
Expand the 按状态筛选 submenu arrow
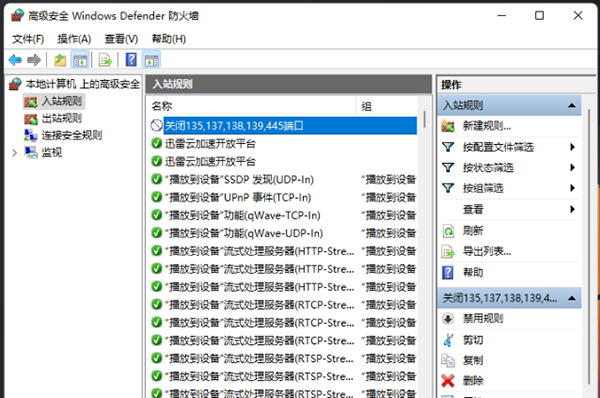[572, 168]
